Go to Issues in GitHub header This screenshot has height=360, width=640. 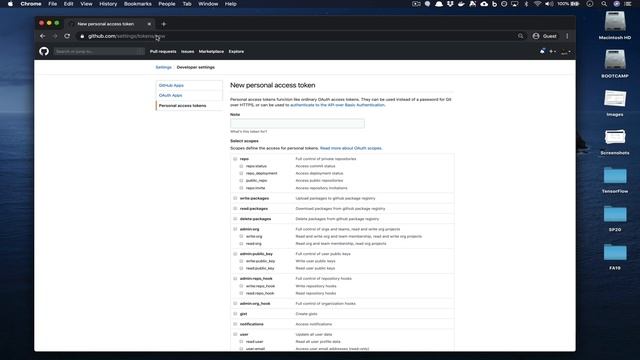tap(187, 51)
